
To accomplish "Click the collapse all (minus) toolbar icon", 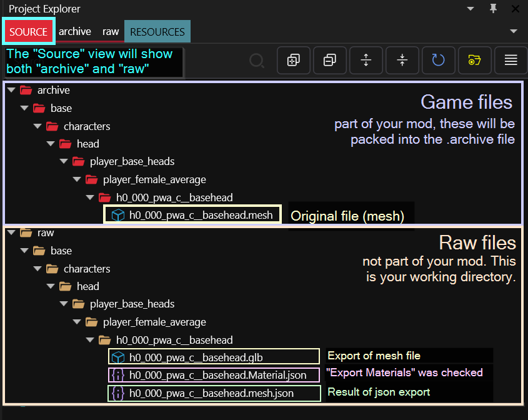I will (329, 60).
